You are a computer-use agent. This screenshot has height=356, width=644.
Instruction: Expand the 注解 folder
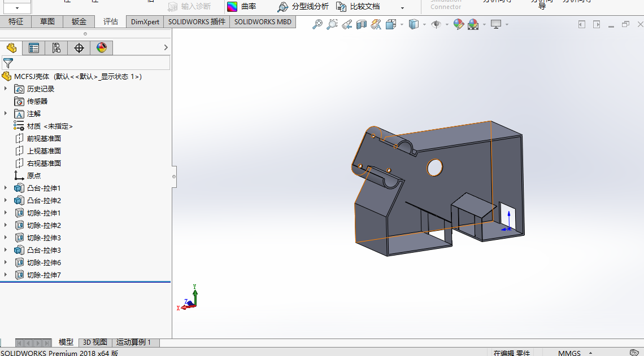(x=5, y=113)
